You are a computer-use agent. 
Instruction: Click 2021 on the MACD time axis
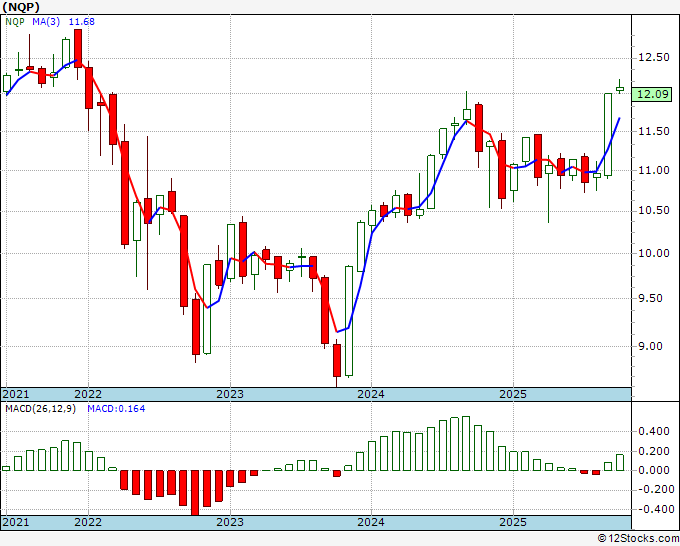click(16, 522)
